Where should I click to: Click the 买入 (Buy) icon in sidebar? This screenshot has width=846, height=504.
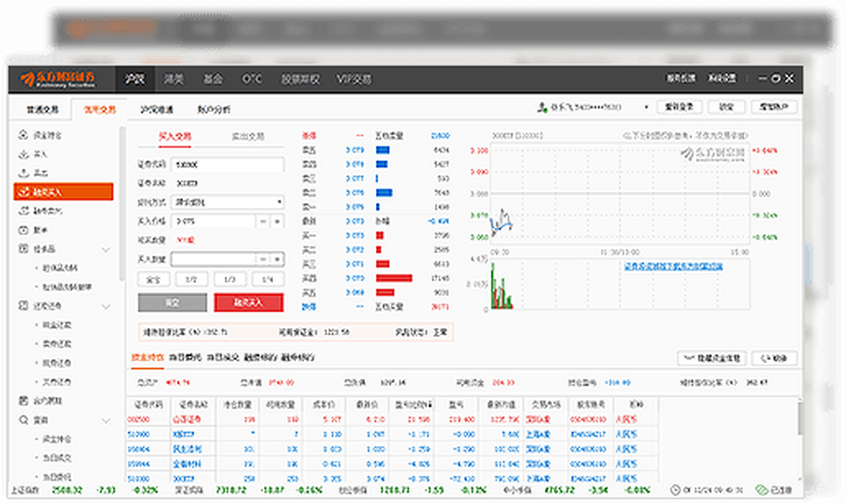pos(23,154)
